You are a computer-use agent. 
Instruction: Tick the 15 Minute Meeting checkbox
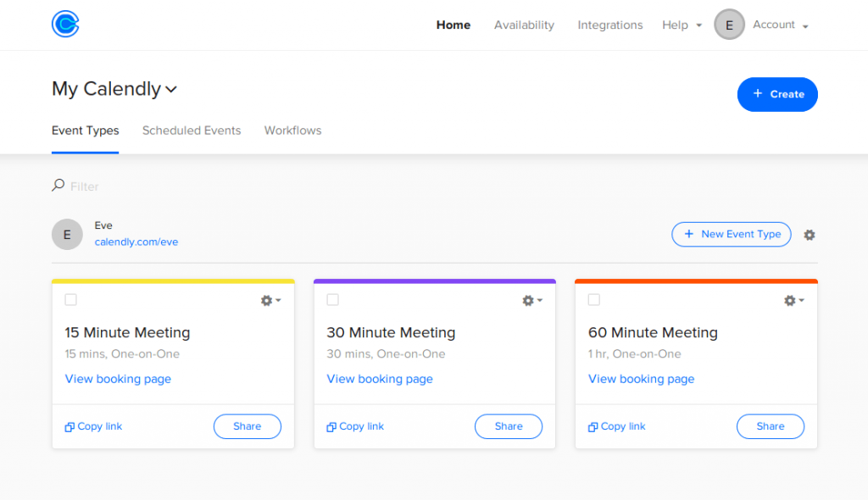(71, 299)
